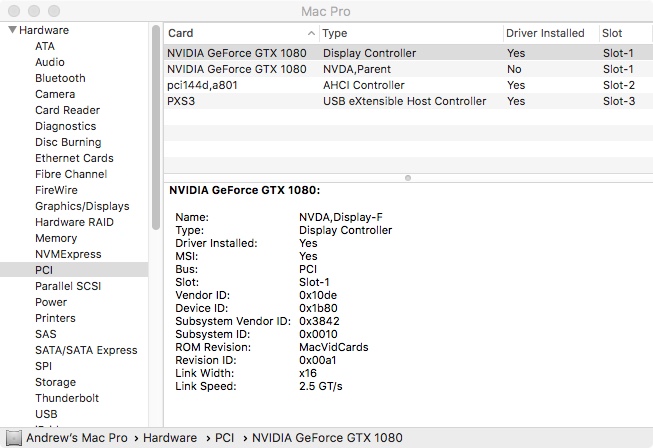Select the GTX 1080 NVDA,Parent row

[x=409, y=69]
